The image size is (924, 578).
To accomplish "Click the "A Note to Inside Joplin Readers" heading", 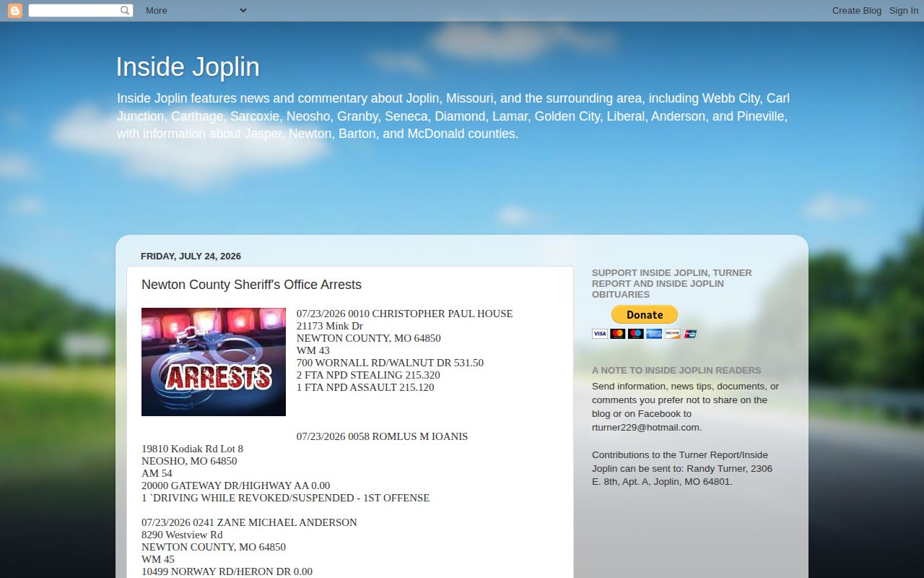I will click(676, 371).
